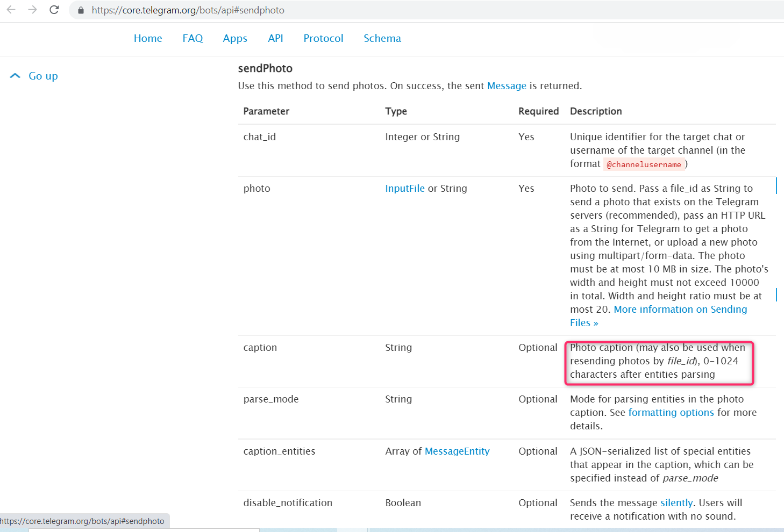Click the browser forward arrow
Viewport: 784px width, 532px height.
32,10
